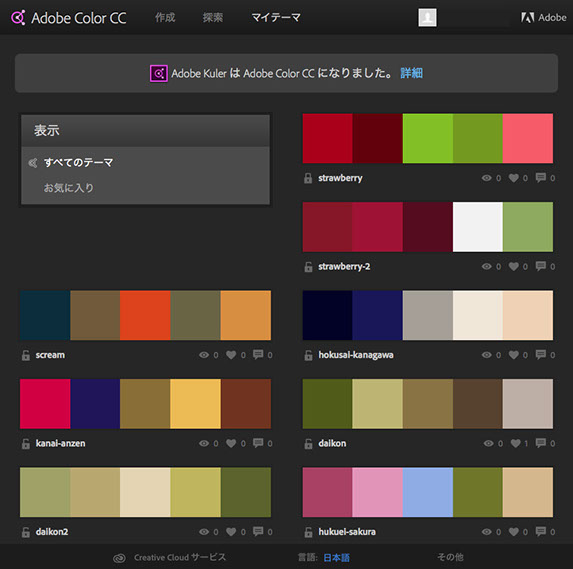Like the scream theme with heart icon
573x569 pixels.
(231, 355)
